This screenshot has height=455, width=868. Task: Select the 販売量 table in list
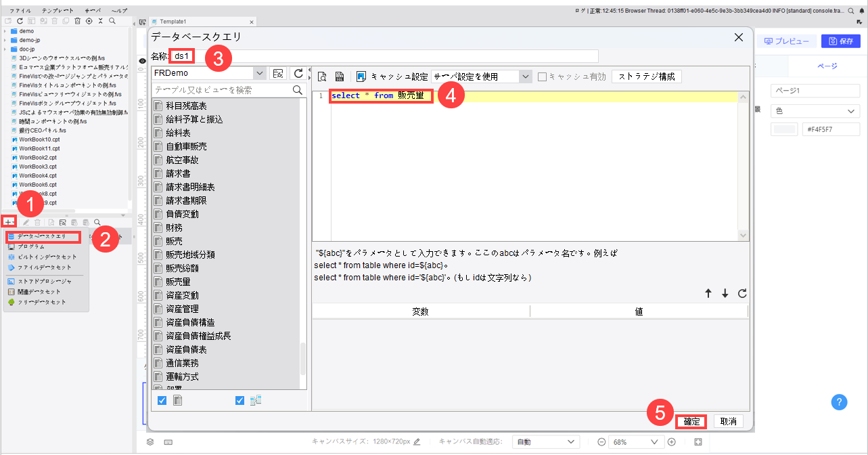coord(178,282)
